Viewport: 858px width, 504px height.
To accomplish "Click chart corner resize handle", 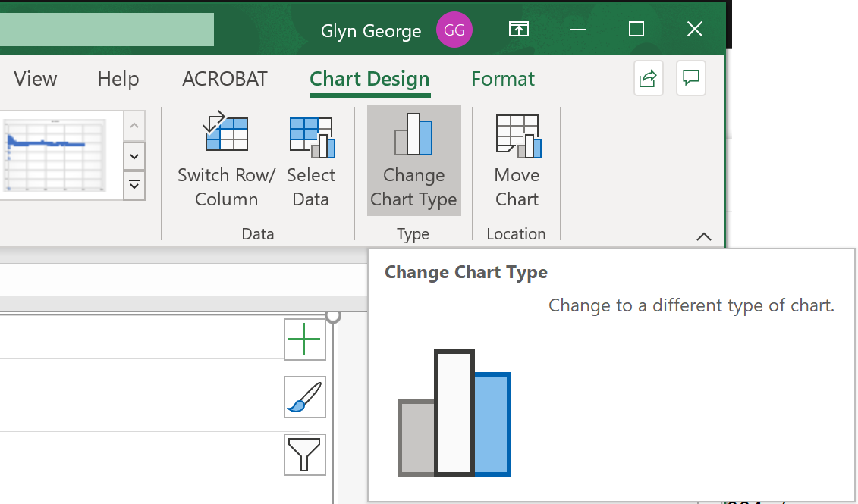I will point(333,316).
